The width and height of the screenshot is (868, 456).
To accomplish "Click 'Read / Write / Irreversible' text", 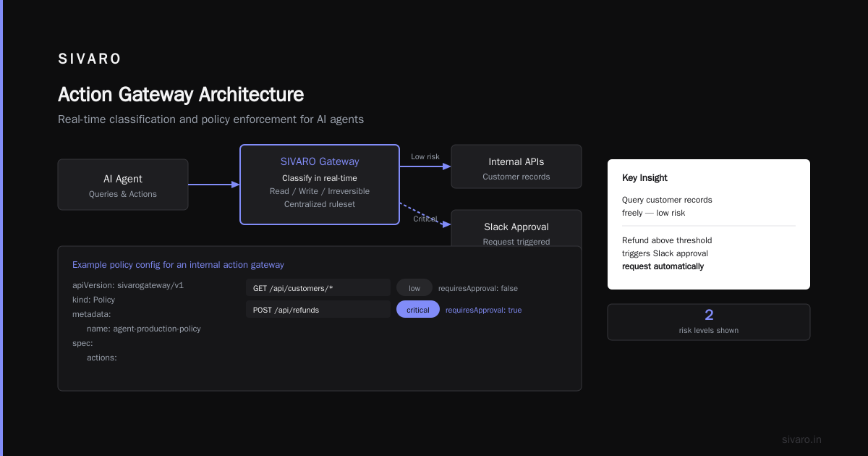I will coord(320,191).
